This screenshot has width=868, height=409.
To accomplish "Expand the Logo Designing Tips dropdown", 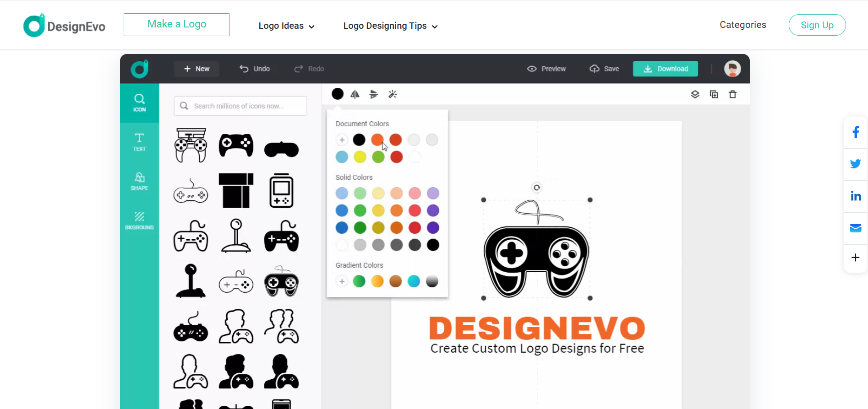I will click(390, 26).
